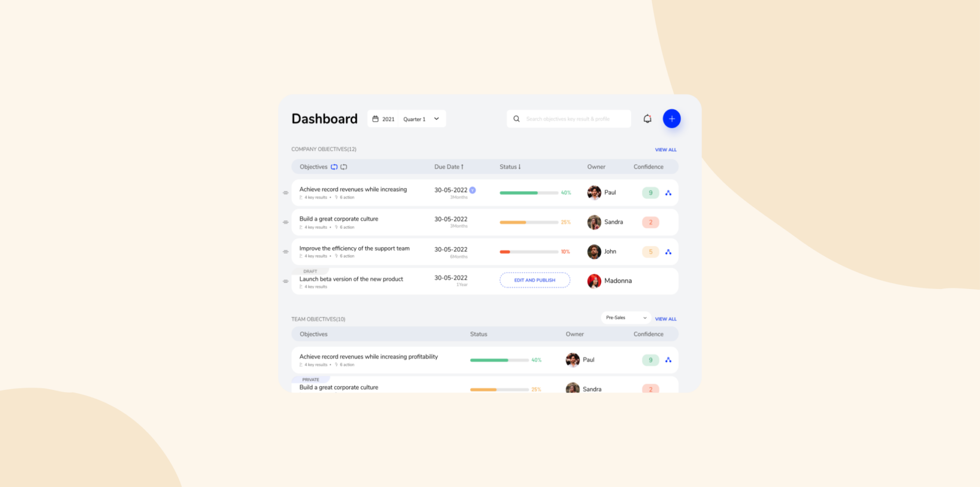
Task: Click the '1Year' due label
Action: click(x=462, y=285)
